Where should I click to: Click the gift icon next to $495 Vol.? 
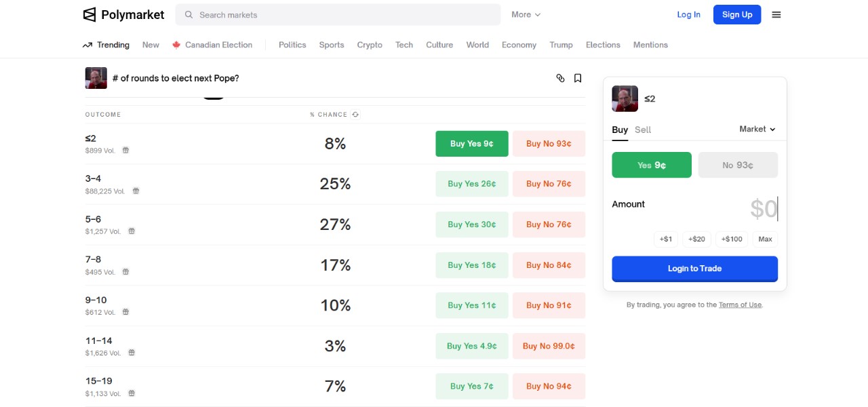tap(125, 272)
